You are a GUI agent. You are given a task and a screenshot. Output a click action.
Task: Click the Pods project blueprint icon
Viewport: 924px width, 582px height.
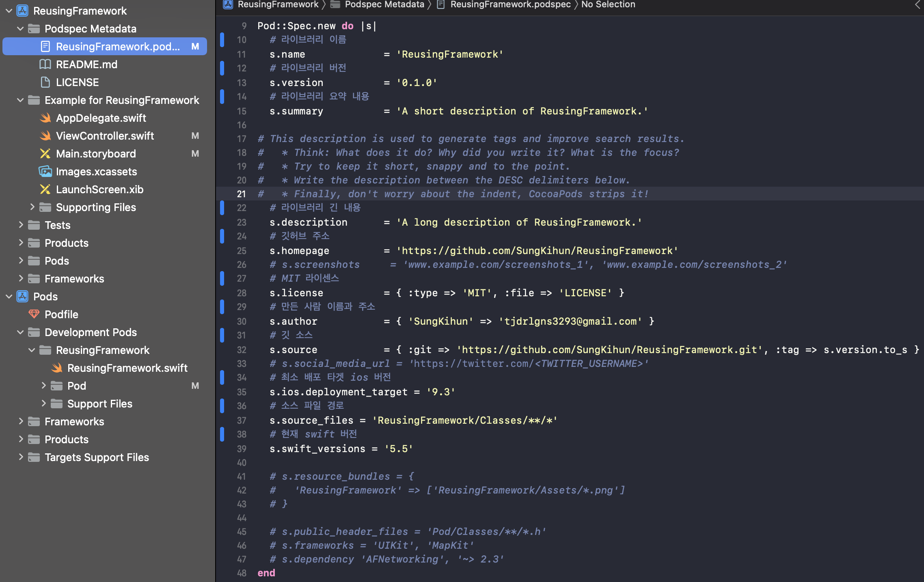click(22, 297)
